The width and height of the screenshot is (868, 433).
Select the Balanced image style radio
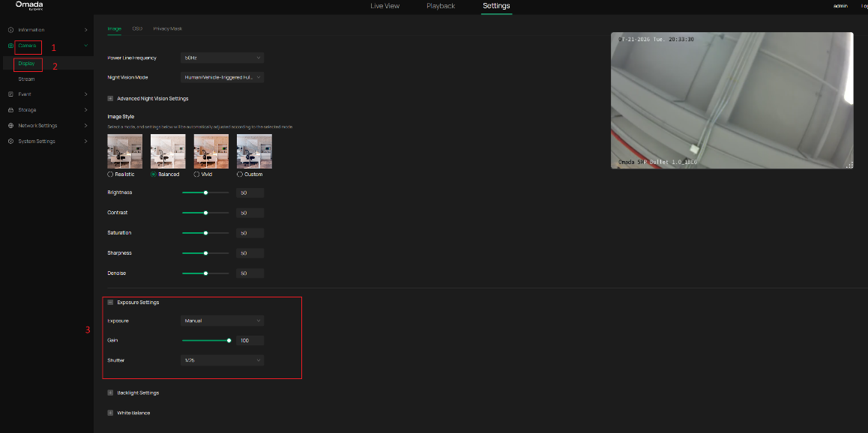(x=154, y=175)
